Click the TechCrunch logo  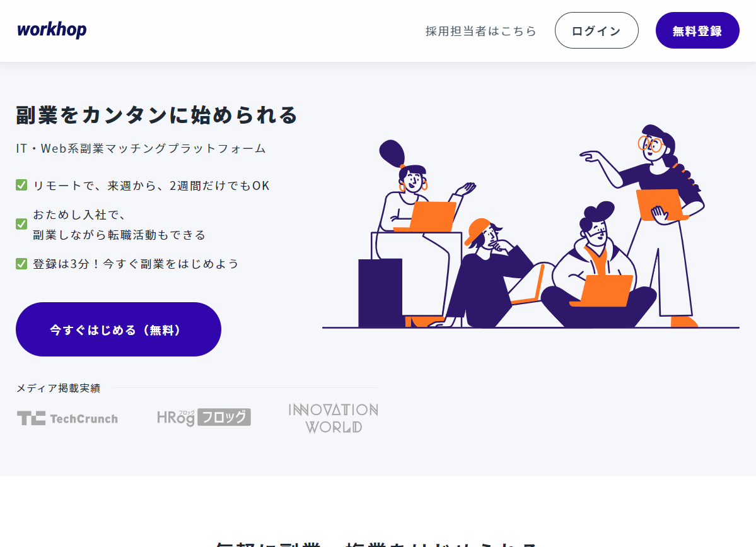(67, 418)
